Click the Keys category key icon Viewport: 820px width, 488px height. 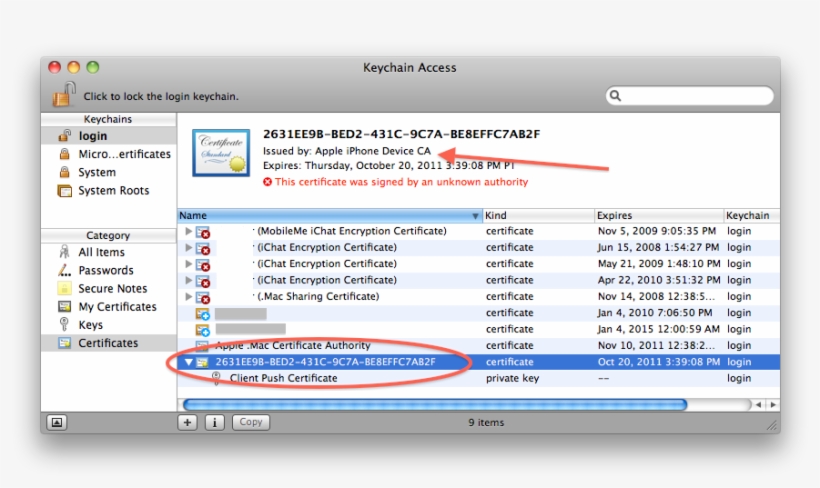tap(64, 324)
